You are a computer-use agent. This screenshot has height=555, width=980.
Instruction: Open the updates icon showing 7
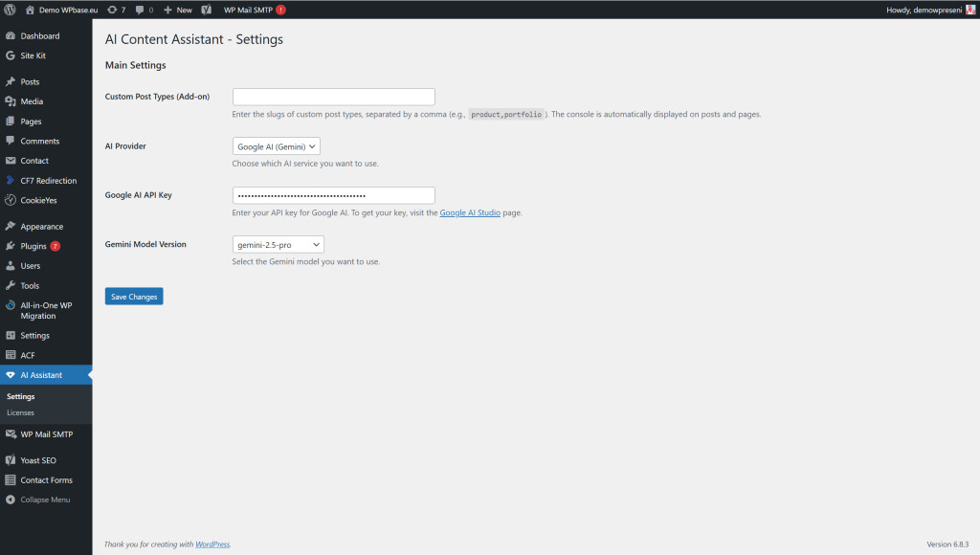(x=113, y=10)
